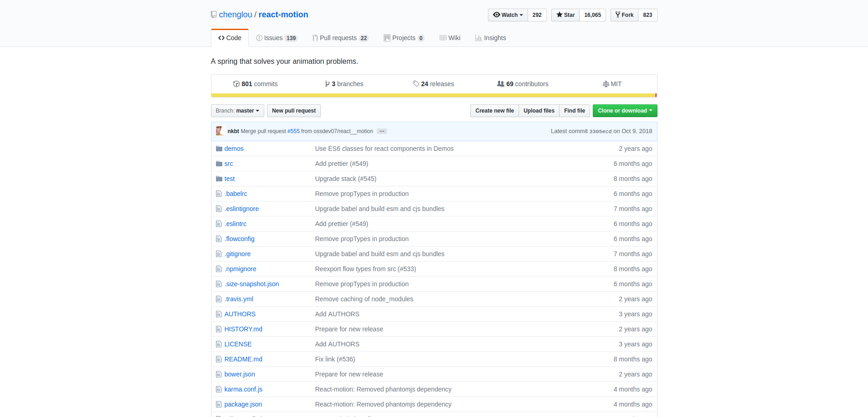Click the contributors people icon
Screen dimensions: 868x417
point(500,84)
